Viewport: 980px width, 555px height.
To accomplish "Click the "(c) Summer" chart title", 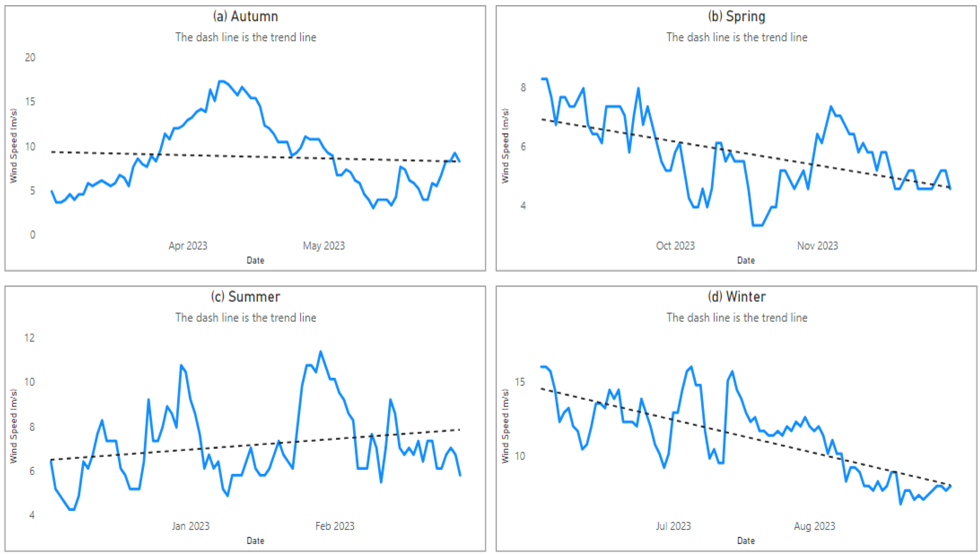I will tap(245, 297).
